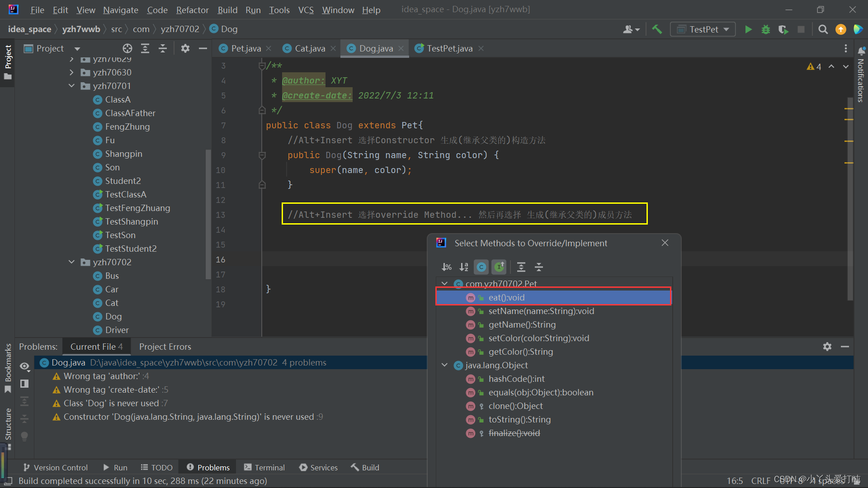Expand com.yzh70702.Pet methods tree
The width and height of the screenshot is (868, 488).
447,284
